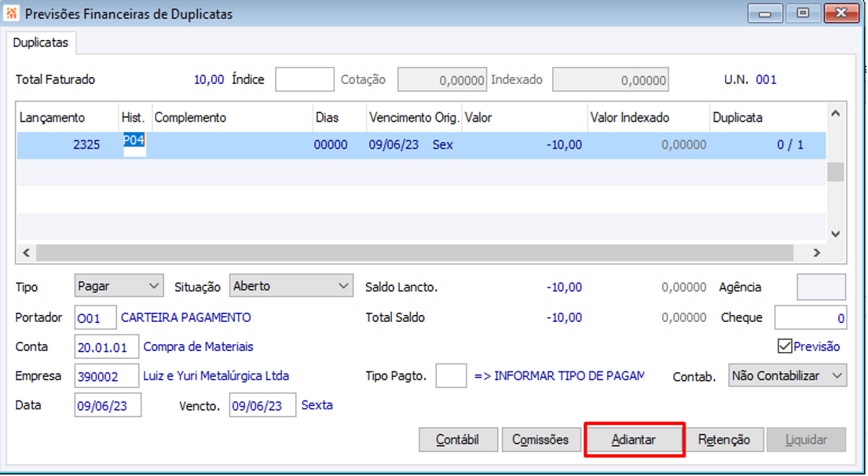Click the Cheque field
868x476 pixels.
[x=811, y=317]
